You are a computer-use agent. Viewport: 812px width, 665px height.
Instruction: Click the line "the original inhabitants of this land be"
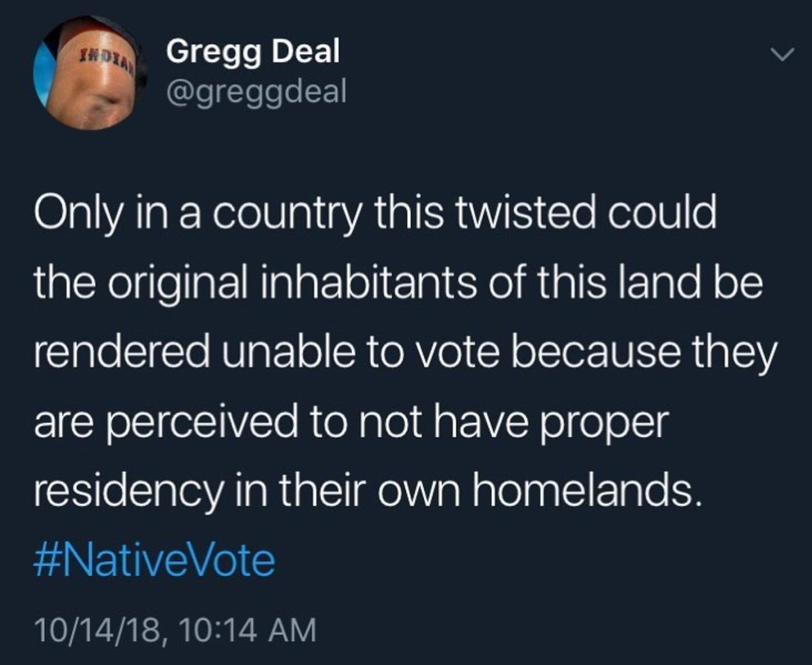point(397,285)
